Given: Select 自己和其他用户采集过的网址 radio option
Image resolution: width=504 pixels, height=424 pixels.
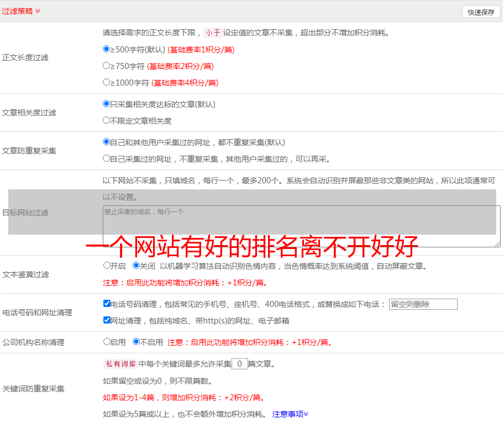Looking at the screenshot, I should 107,142.
